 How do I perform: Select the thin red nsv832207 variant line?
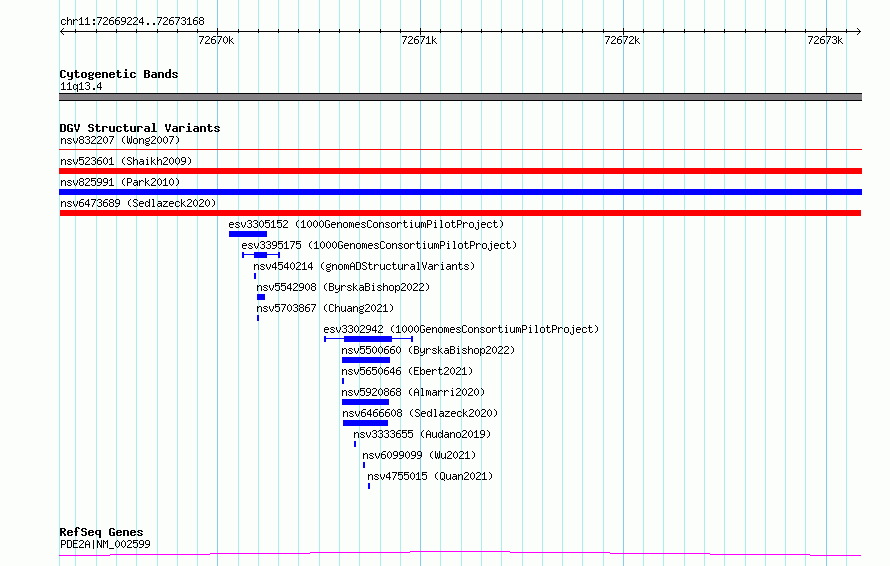[x=460, y=150]
